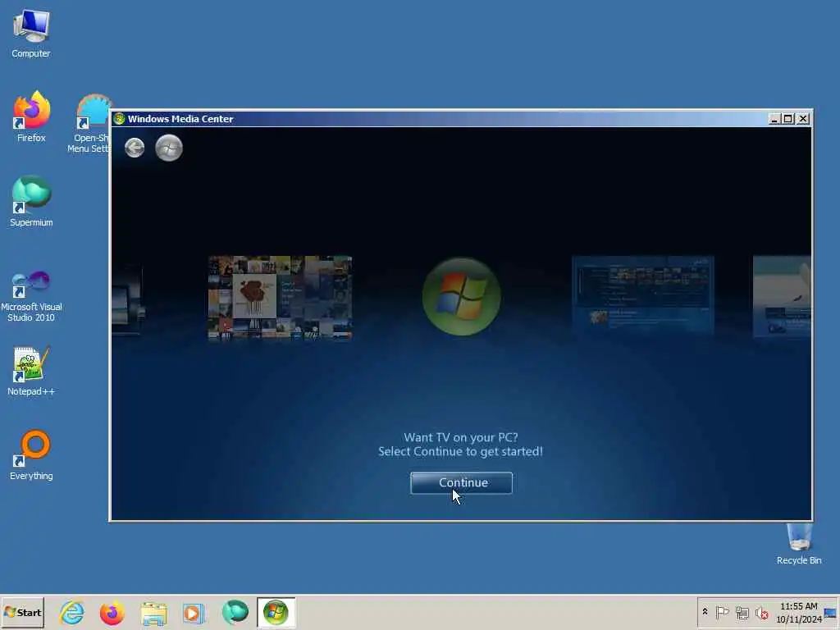Open the music album art collage thumbnail

280,297
